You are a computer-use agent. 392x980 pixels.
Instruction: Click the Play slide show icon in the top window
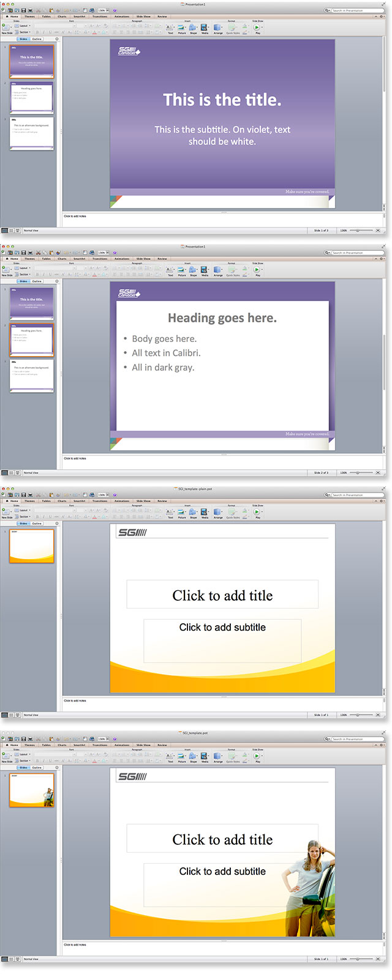point(257,28)
